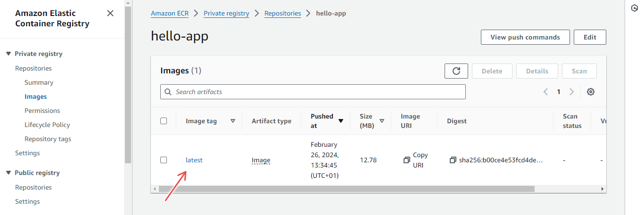Go to previous page arrow
Screen dimensions: 644x215
click(x=546, y=92)
